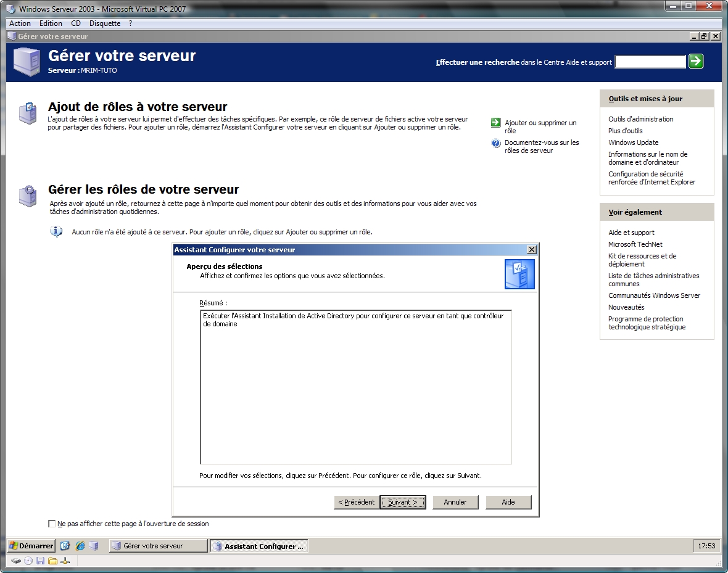
Task: Open the Démarrer start menu
Action: coord(31,546)
